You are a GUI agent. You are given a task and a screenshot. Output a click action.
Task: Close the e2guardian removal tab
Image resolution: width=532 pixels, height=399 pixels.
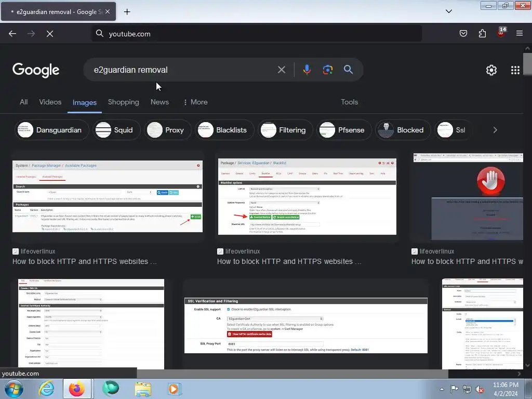click(x=108, y=11)
